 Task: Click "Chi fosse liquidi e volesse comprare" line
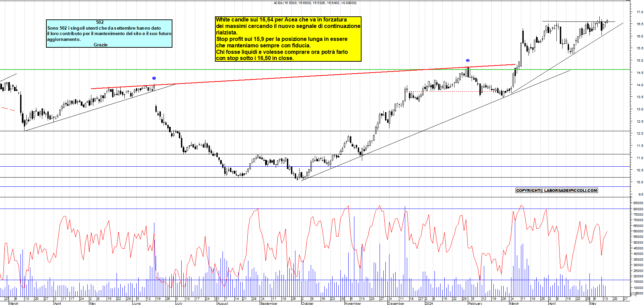282,52
